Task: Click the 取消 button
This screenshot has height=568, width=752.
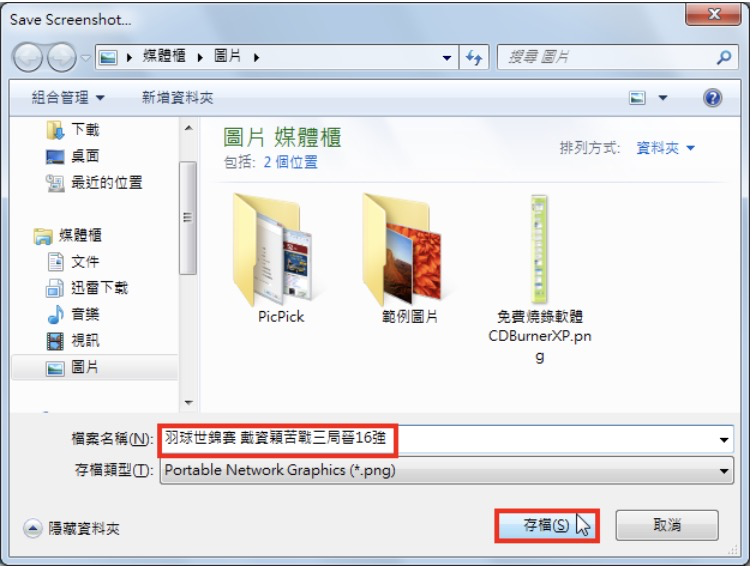Action: click(x=667, y=525)
